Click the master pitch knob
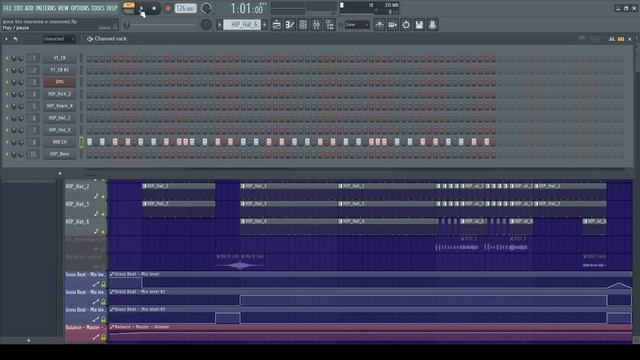 pyautogui.click(x=206, y=25)
